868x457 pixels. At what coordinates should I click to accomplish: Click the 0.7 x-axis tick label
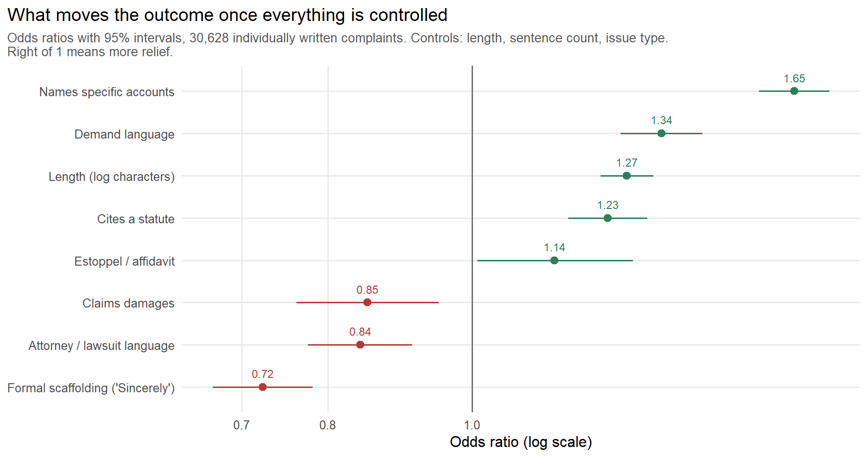241,425
